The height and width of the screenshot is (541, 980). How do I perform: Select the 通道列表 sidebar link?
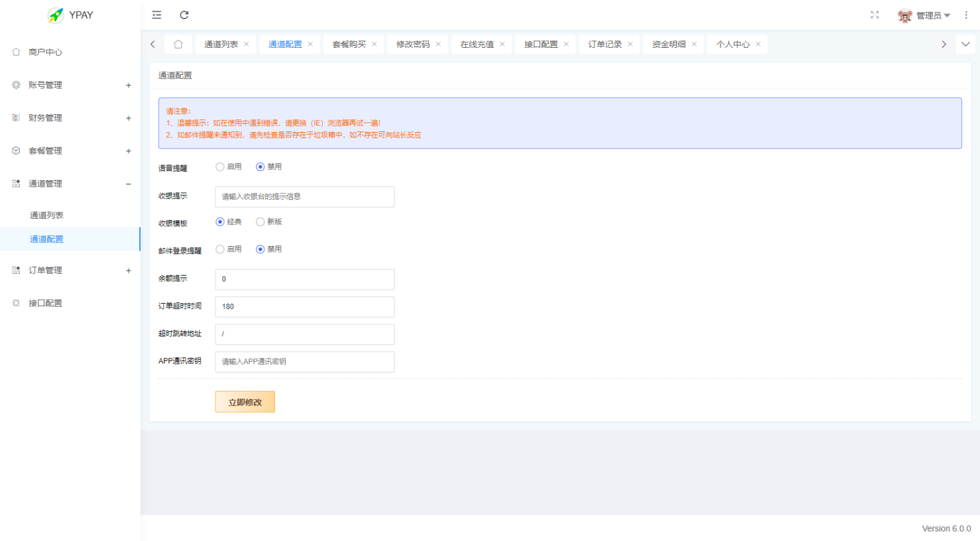(x=46, y=215)
